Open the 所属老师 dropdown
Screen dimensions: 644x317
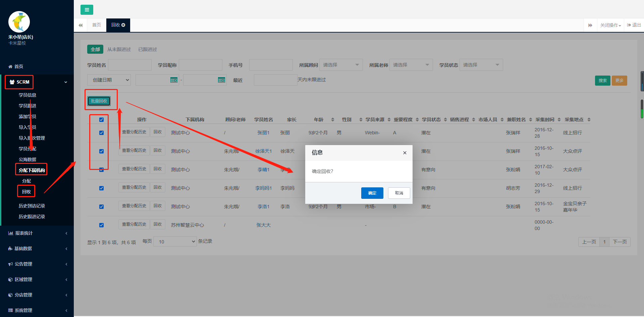[x=411, y=65]
